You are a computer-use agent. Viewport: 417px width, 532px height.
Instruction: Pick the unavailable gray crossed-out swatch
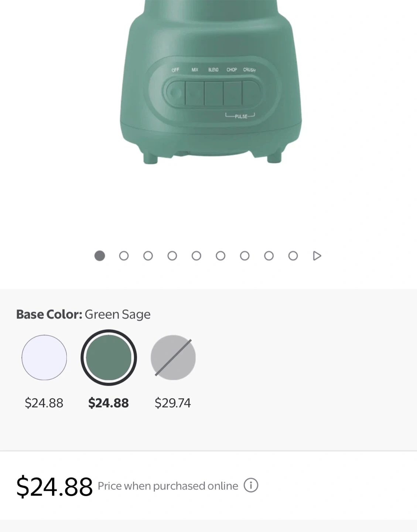[173, 357]
